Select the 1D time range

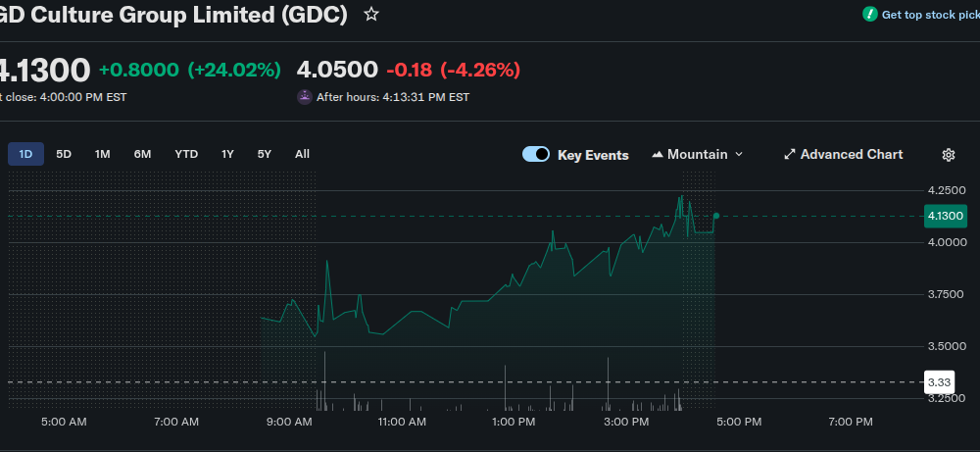[x=25, y=154]
